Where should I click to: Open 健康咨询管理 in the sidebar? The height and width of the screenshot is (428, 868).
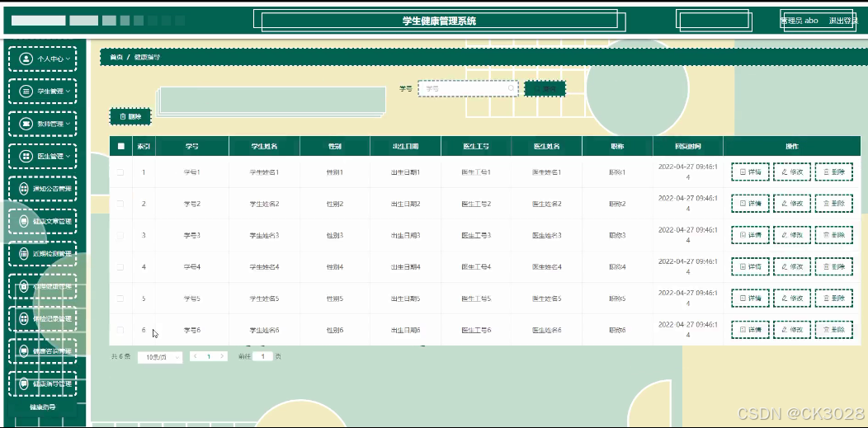pyautogui.click(x=43, y=351)
